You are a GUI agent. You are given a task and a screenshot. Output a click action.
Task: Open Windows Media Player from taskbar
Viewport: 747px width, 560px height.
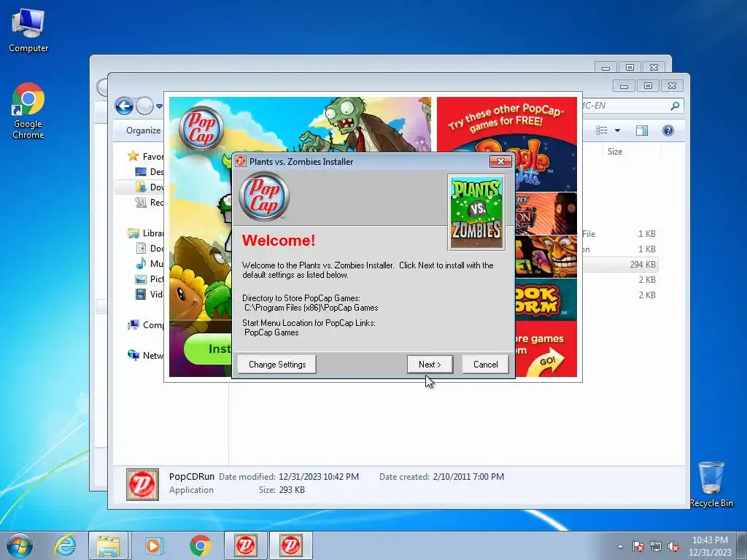click(154, 545)
